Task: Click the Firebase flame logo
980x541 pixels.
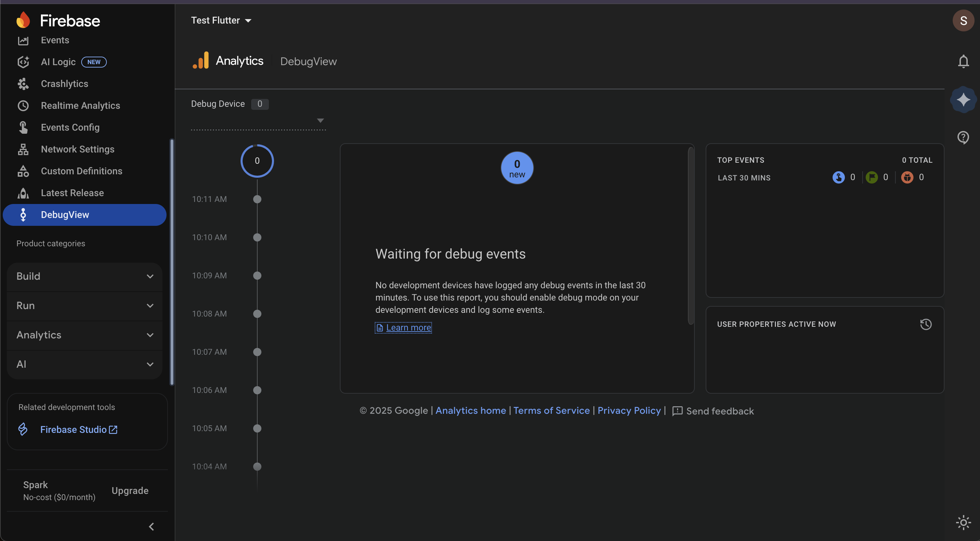Action: [x=23, y=20]
